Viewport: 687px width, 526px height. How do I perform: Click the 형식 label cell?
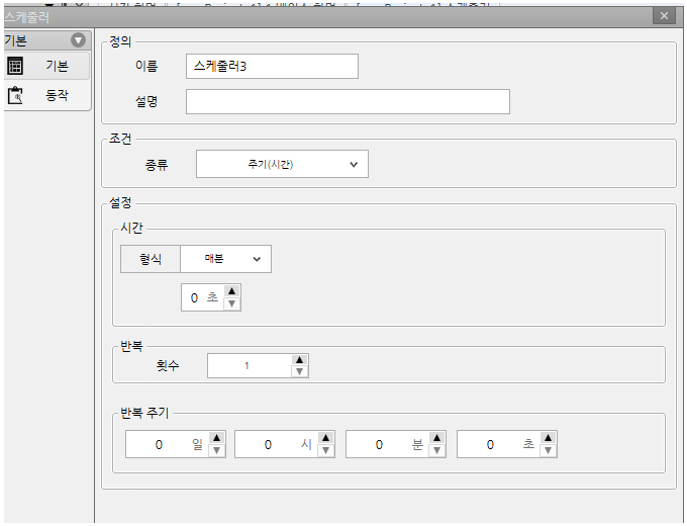(150, 259)
